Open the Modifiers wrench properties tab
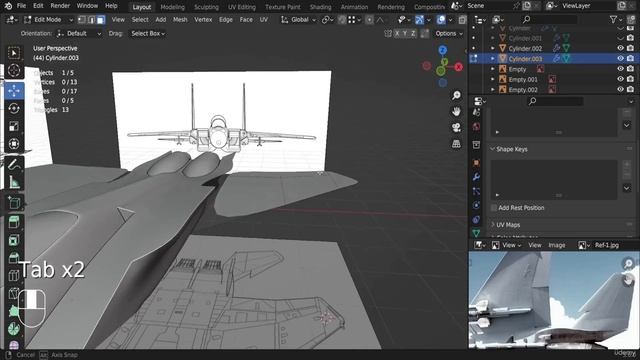 tap(476, 177)
